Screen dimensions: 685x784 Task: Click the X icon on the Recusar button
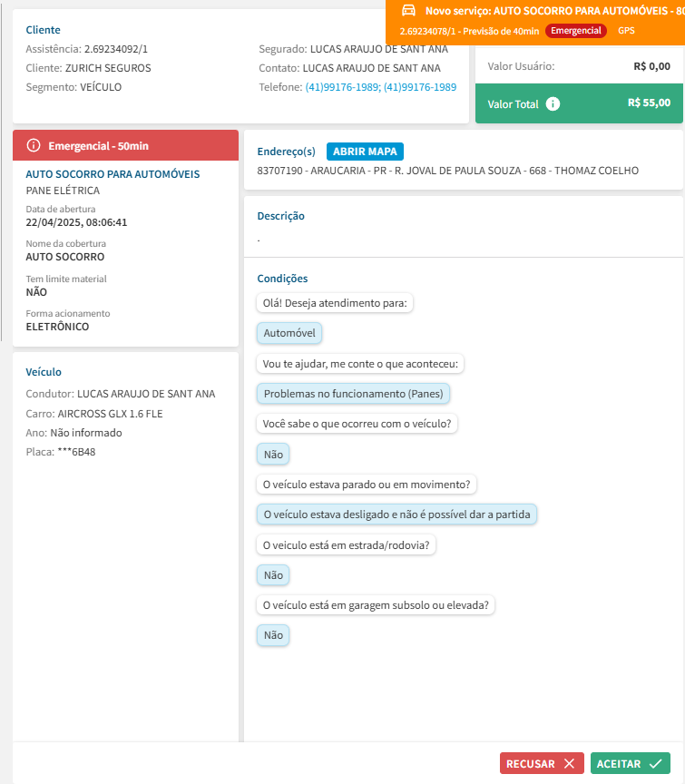click(x=569, y=764)
